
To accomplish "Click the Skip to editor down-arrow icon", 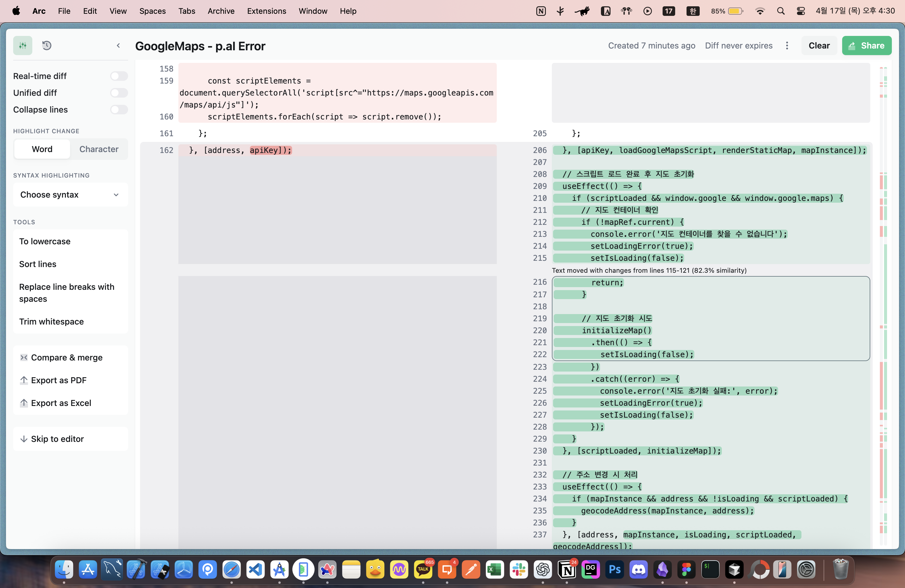I will [24, 439].
